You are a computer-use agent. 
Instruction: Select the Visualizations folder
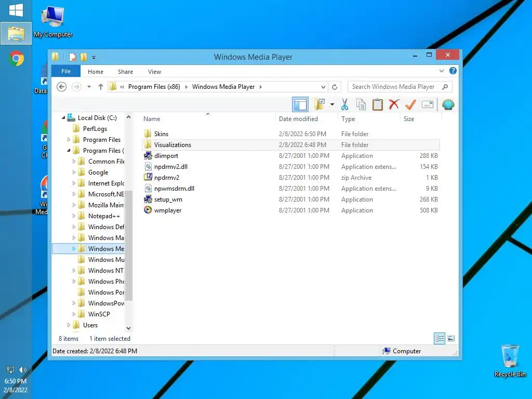[x=291, y=145]
